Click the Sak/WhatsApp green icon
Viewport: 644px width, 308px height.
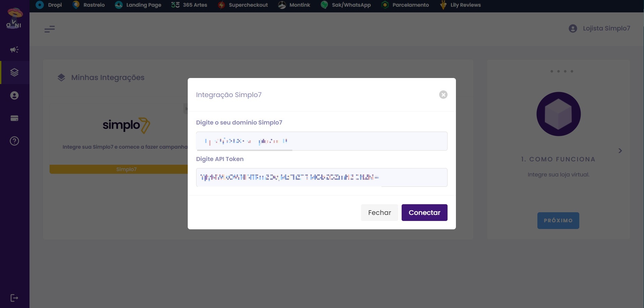click(324, 5)
